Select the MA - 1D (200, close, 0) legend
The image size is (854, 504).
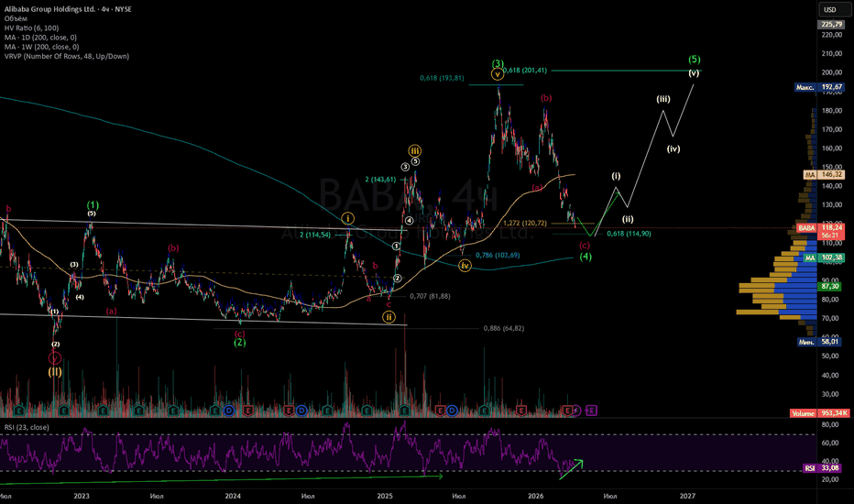(x=40, y=38)
